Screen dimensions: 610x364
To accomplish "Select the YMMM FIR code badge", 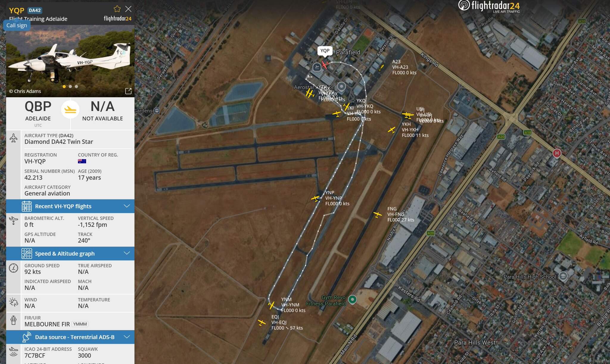I will pos(80,324).
